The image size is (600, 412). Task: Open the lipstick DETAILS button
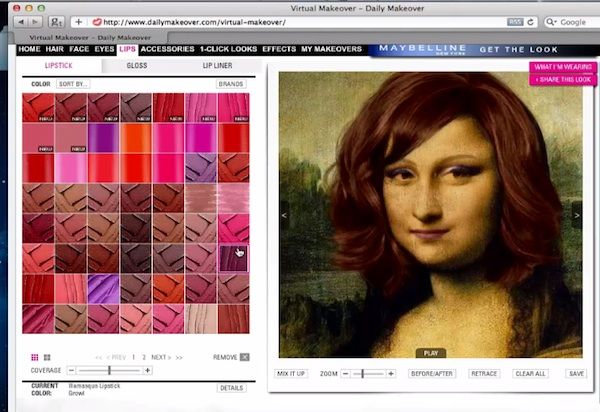232,388
